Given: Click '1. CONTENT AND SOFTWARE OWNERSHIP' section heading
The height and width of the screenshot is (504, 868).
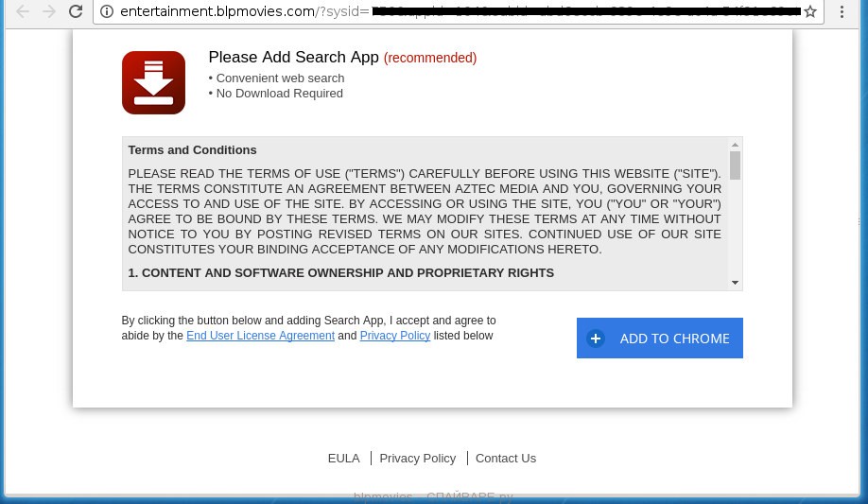Looking at the screenshot, I should click(341, 273).
